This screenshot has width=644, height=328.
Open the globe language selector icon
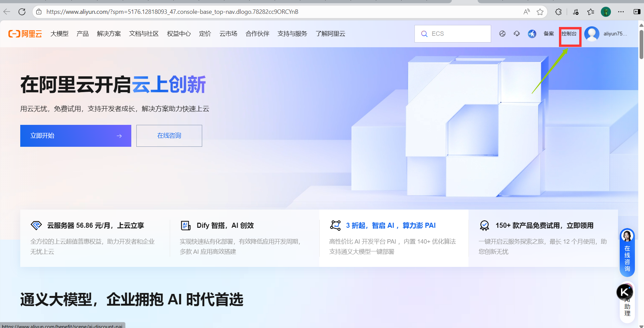[502, 33]
